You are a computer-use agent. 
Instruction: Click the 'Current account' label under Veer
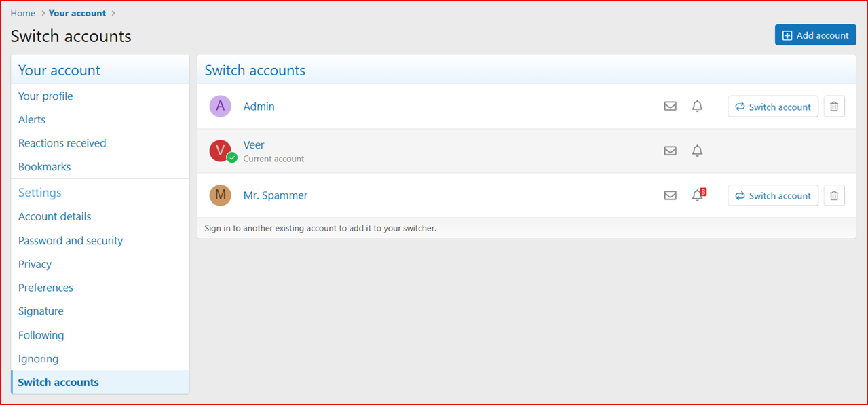[273, 159]
